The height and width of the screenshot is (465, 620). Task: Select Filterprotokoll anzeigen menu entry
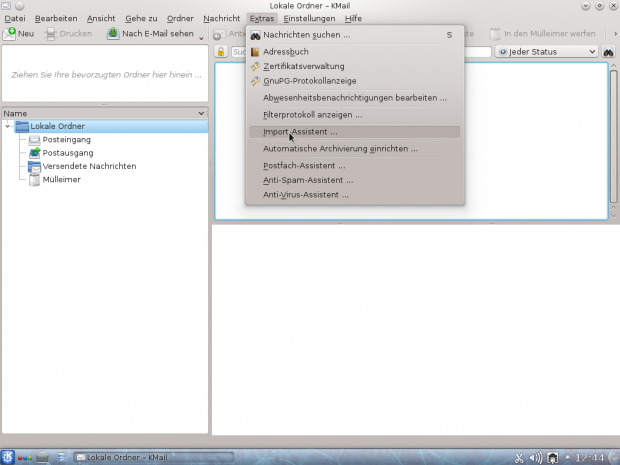click(313, 115)
